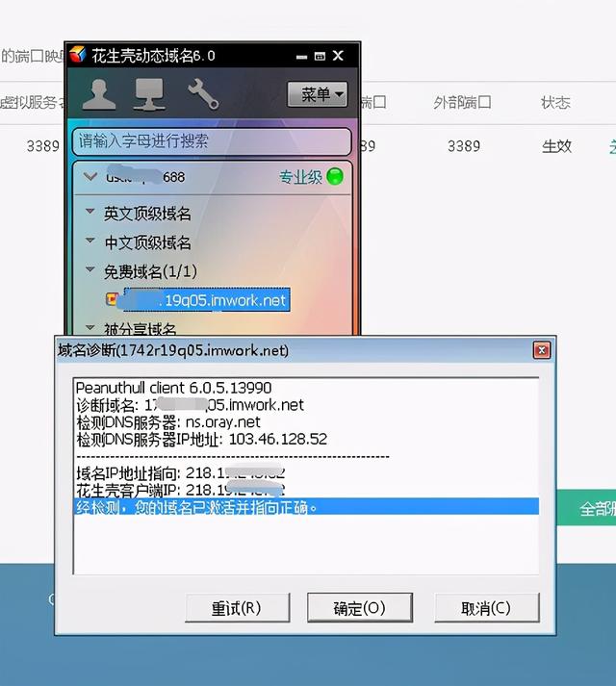Click 外部端口 column header in background page

(x=462, y=103)
